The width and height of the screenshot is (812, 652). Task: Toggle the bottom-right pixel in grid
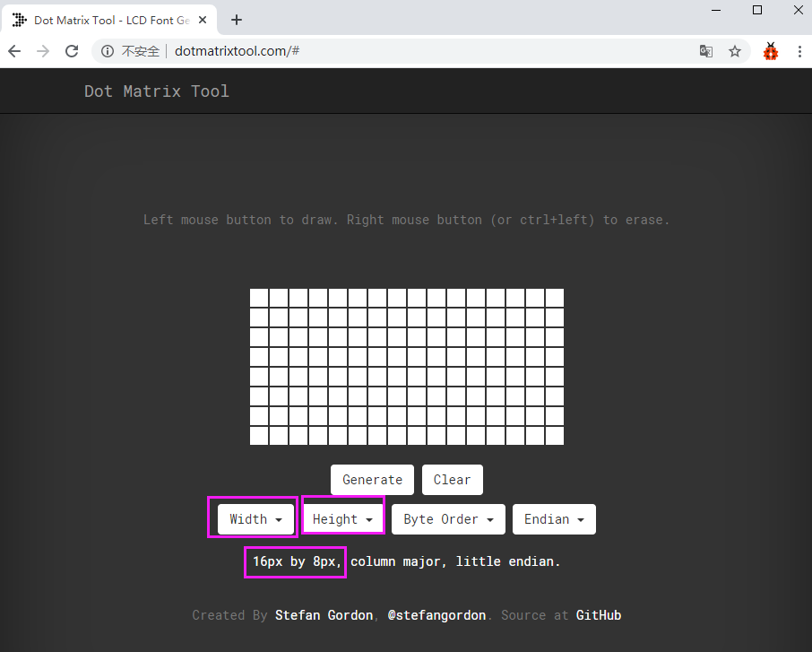pyautogui.click(x=555, y=436)
